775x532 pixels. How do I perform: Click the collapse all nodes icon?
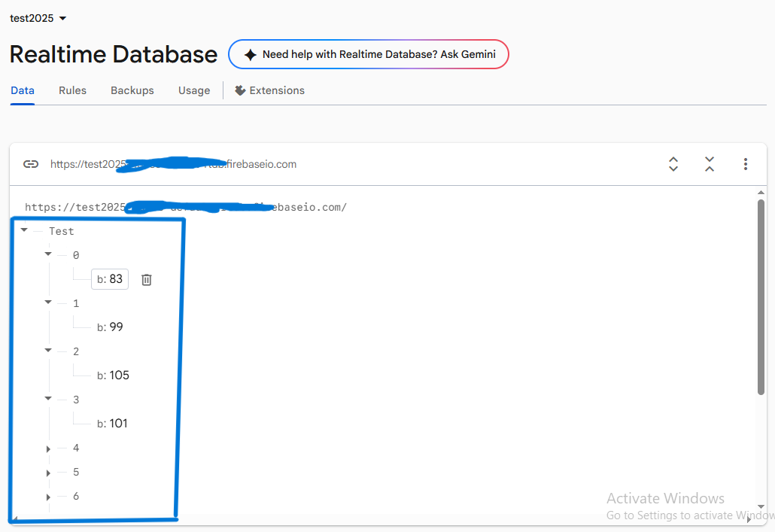click(x=710, y=164)
